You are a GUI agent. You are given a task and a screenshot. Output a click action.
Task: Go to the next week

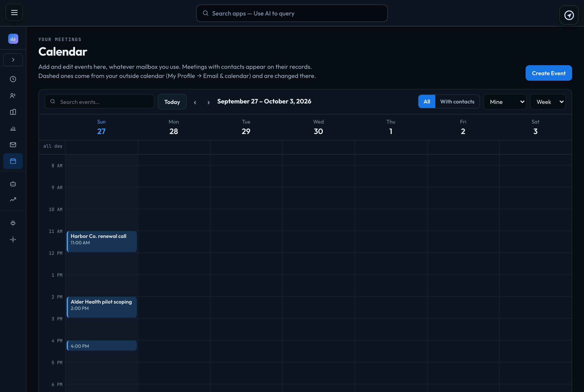coord(209,102)
